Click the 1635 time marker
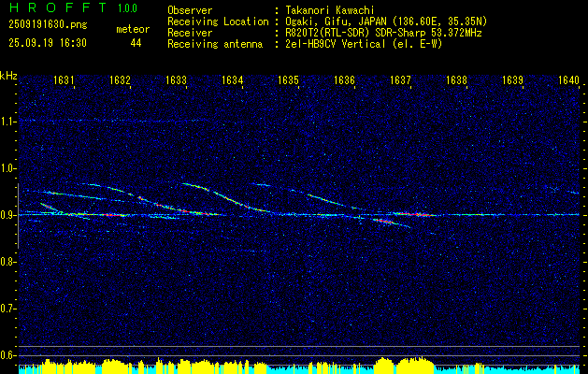This screenshot has width=588, height=374. 288,81
